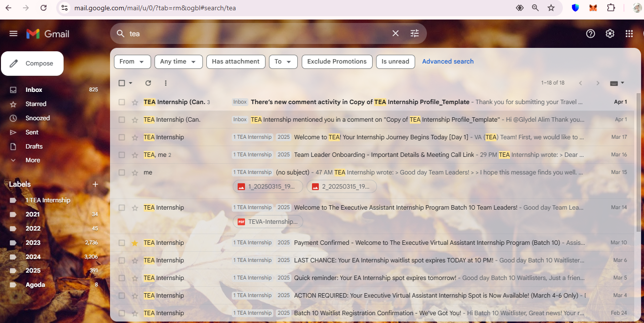This screenshot has height=323, width=644.
Task: Click the search magnifier icon in search bar
Action: (120, 33)
